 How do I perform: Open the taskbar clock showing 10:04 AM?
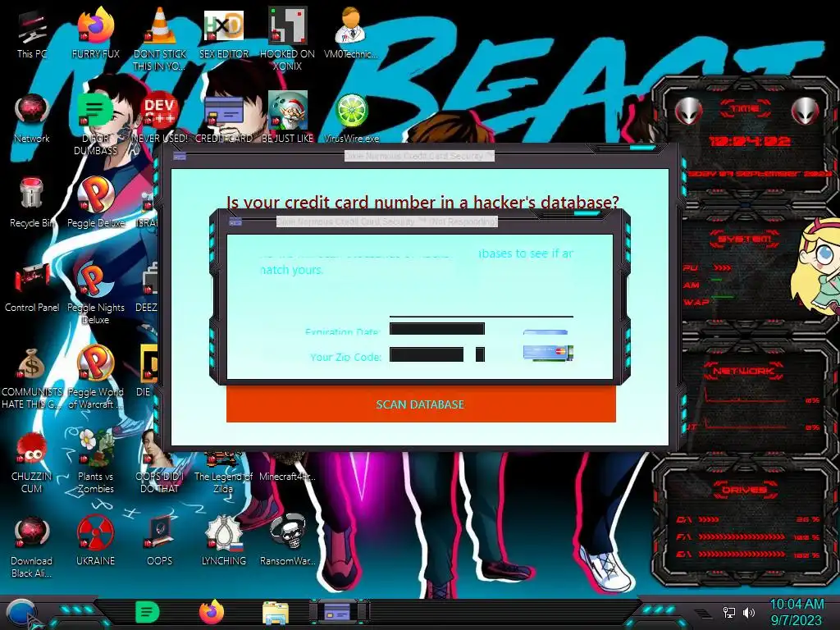click(x=797, y=612)
